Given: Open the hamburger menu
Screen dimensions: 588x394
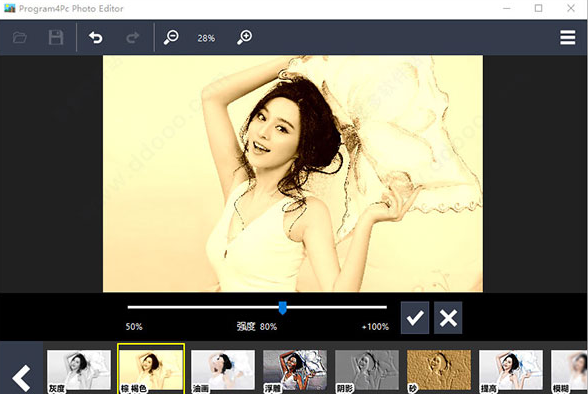Looking at the screenshot, I should click(567, 37).
